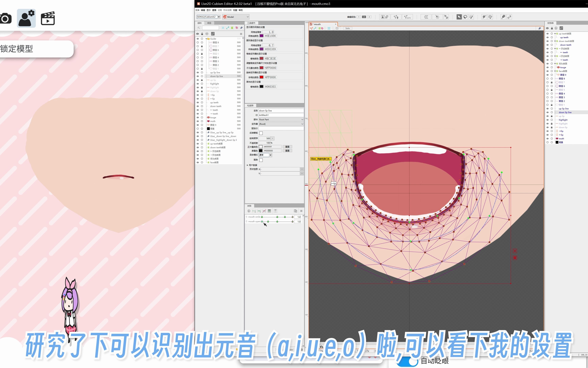
Task: Set edit level to 1
Action: click(x=359, y=17)
